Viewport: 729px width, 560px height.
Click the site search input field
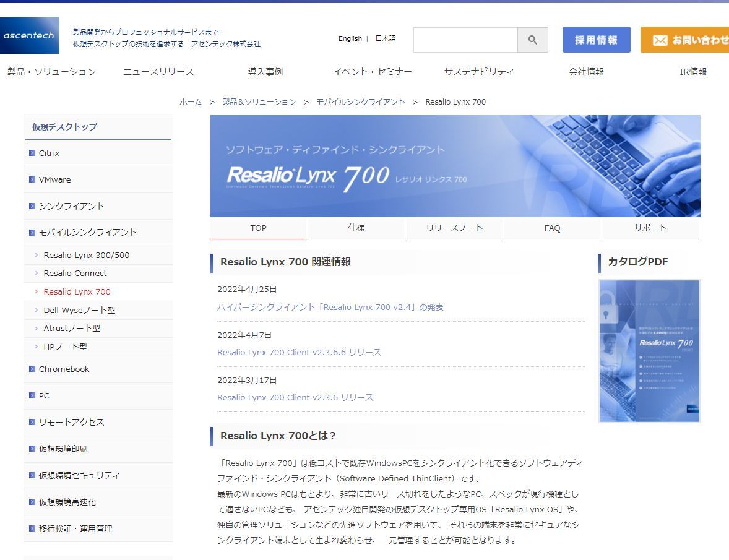point(465,40)
